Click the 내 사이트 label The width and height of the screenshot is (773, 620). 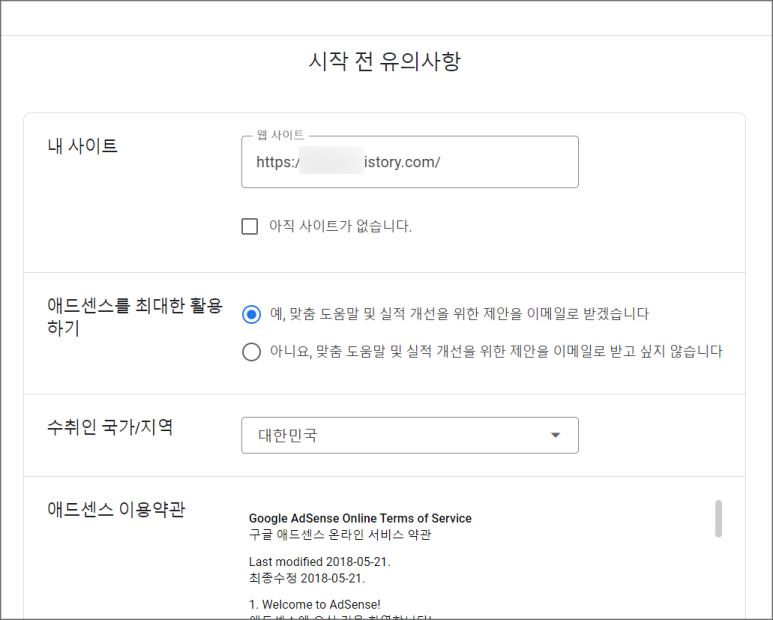(82, 146)
